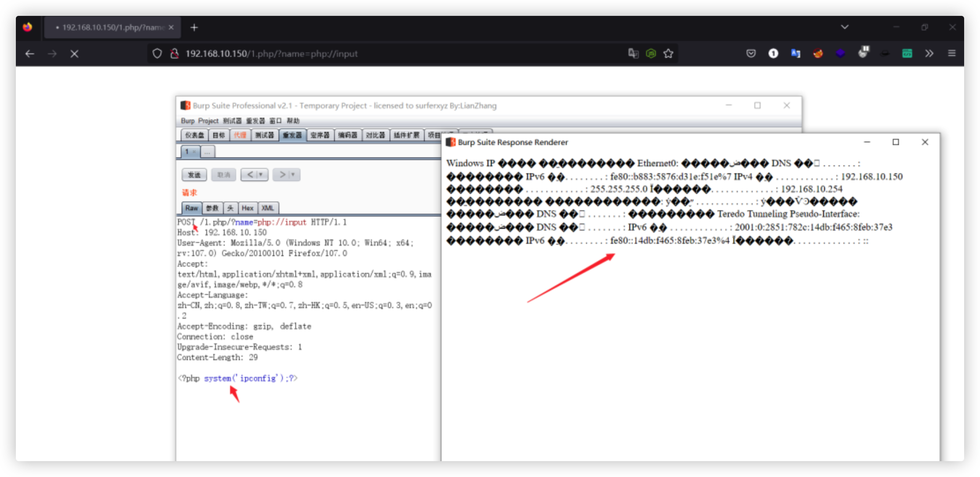Expand the list all tabs chevron
This screenshot has width=980, height=477.
[x=844, y=27]
